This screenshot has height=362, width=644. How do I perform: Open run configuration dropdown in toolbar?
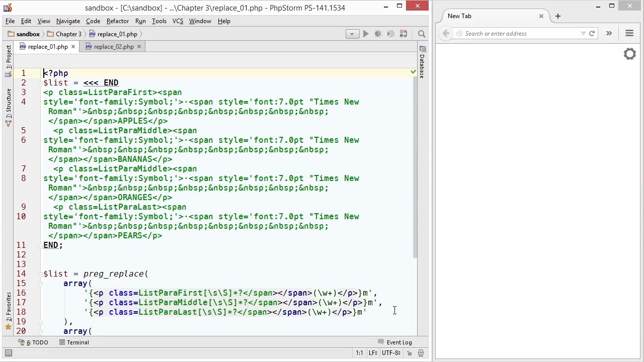(352, 34)
